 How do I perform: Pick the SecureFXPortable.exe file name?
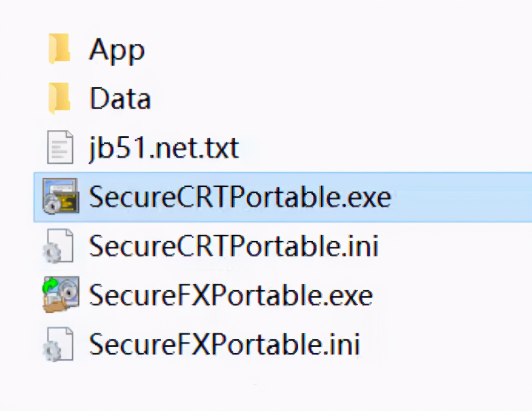tap(231, 295)
